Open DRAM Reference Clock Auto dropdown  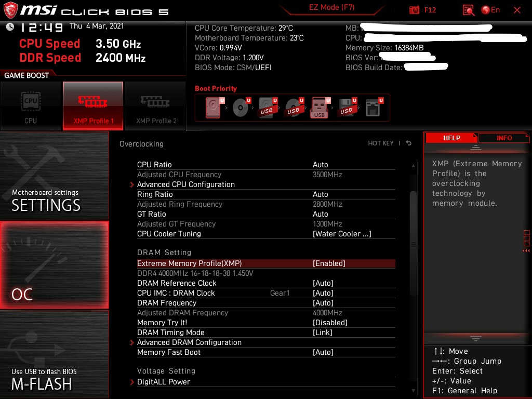coord(323,283)
